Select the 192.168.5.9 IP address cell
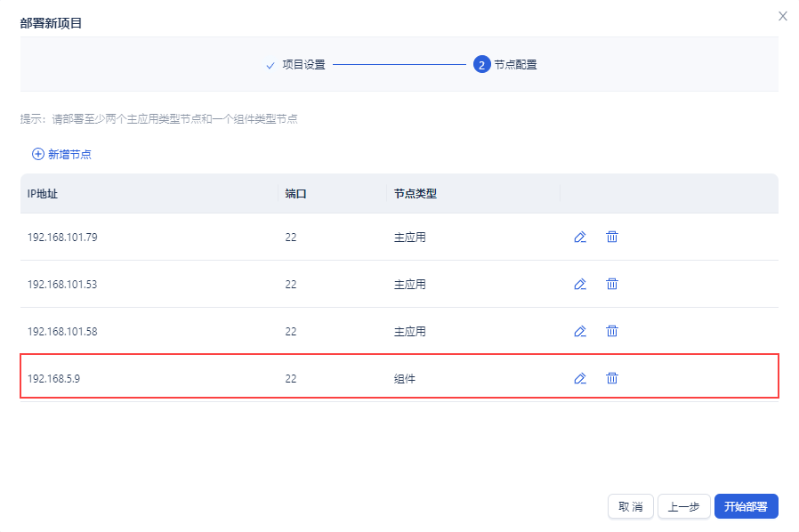 tap(55, 378)
